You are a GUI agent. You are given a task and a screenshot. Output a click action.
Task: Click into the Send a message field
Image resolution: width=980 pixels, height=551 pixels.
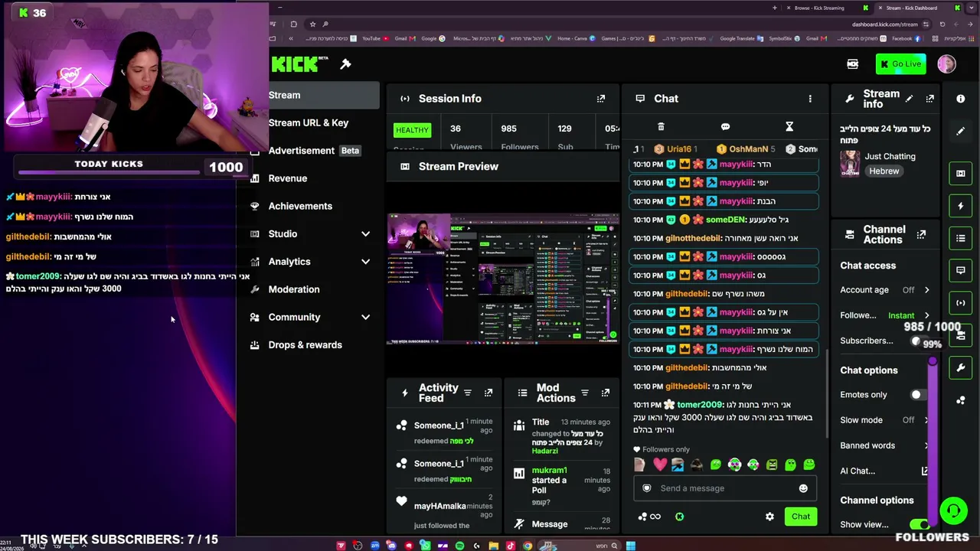[724, 488]
